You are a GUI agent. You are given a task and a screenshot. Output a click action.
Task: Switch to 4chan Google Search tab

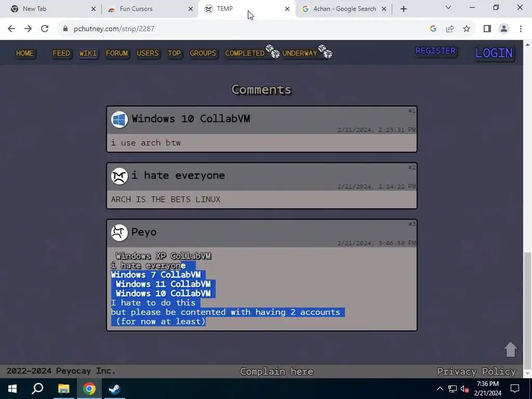(x=345, y=9)
